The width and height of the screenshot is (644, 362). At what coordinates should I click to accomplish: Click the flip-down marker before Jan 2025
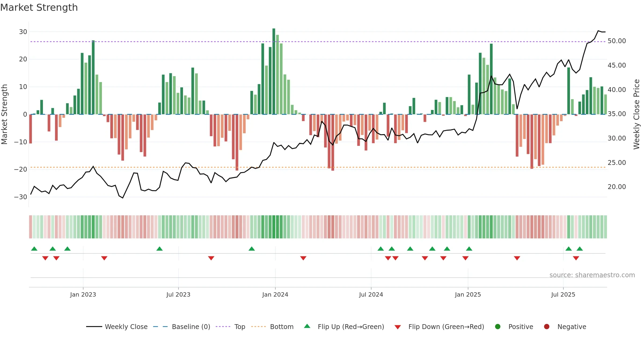pyautogui.click(x=466, y=258)
